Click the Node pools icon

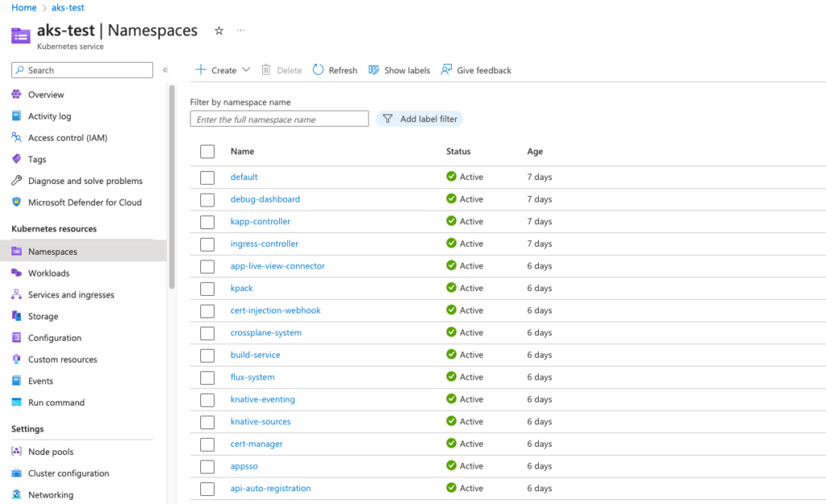point(18,452)
